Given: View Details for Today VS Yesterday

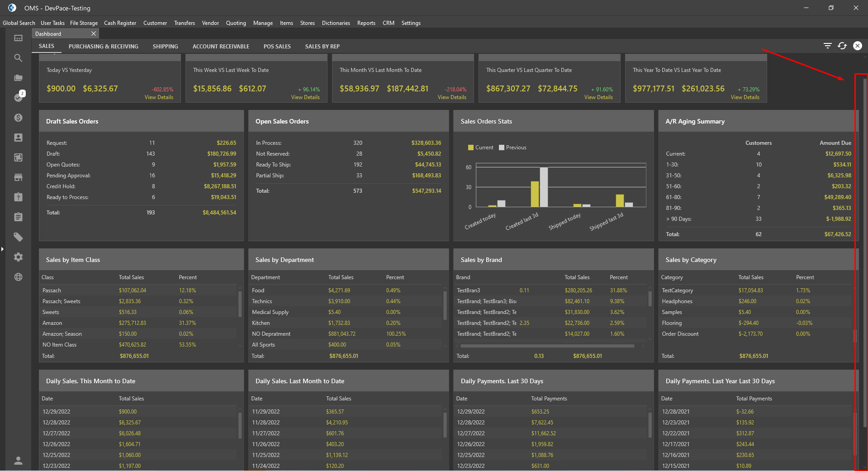Looking at the screenshot, I should [x=159, y=97].
